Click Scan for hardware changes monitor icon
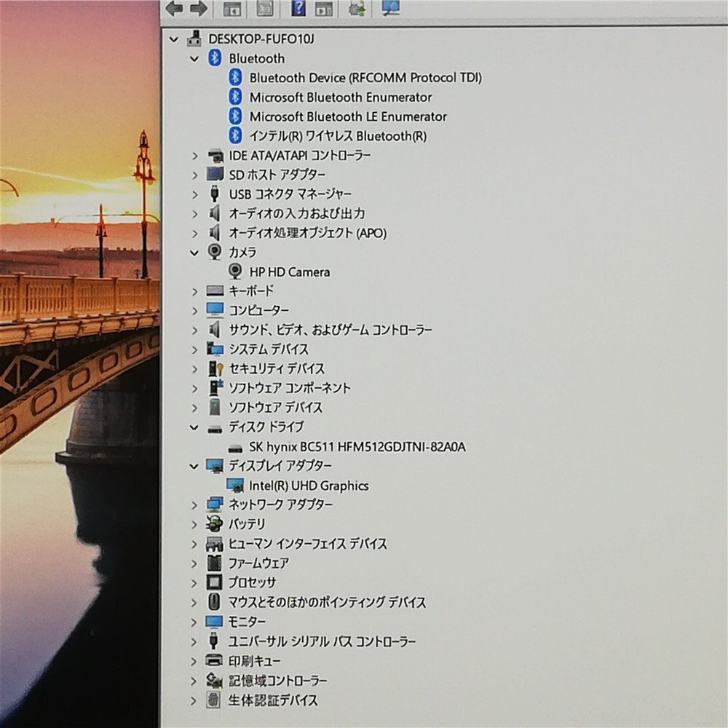The image size is (728, 728). click(391, 8)
